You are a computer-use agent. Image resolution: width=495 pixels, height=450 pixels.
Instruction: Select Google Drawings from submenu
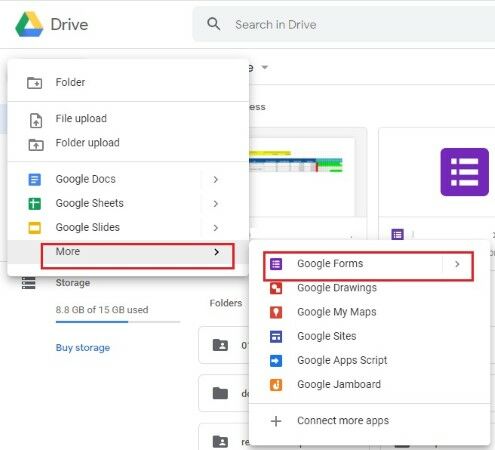coord(369,288)
